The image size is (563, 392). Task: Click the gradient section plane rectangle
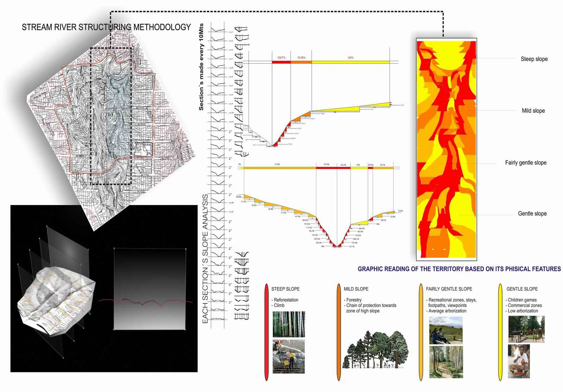click(x=150, y=289)
